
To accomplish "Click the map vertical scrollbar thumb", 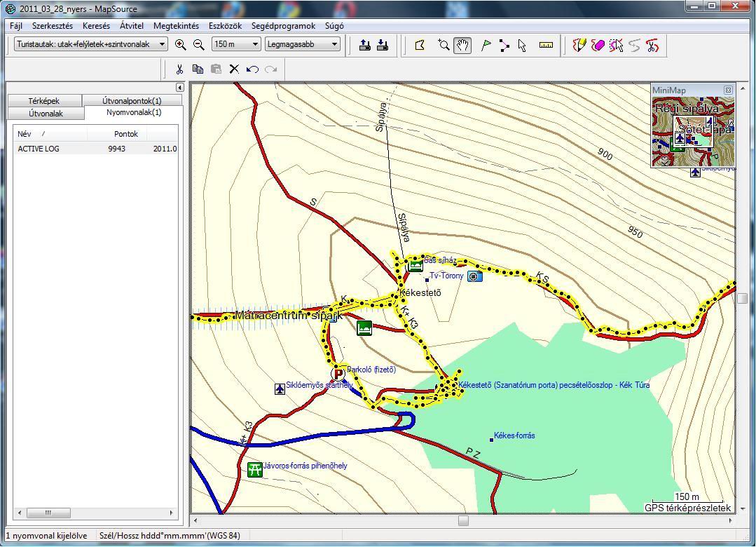I will (743, 298).
